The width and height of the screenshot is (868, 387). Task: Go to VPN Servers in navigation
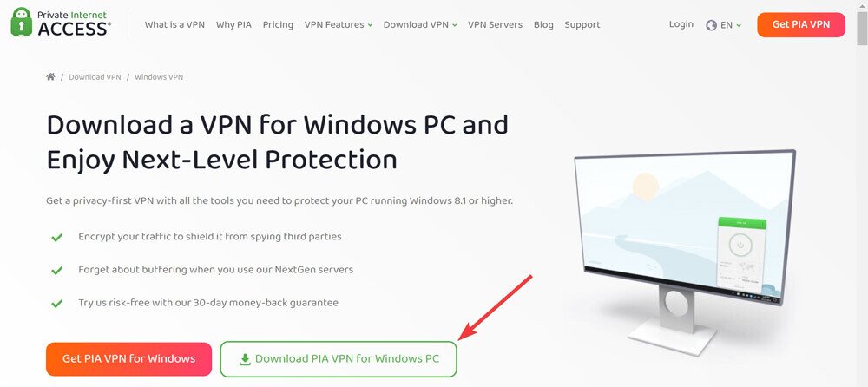tap(495, 25)
